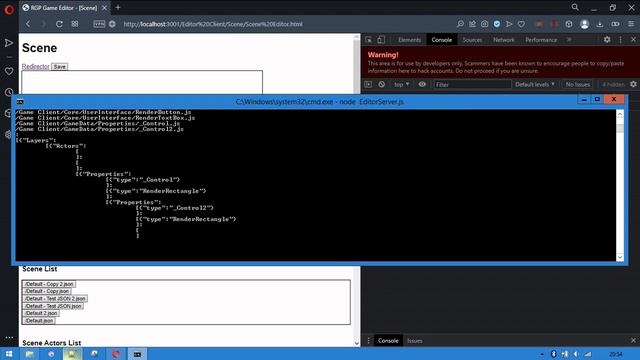
Task: Open the downloads icon
Action: 600,24
